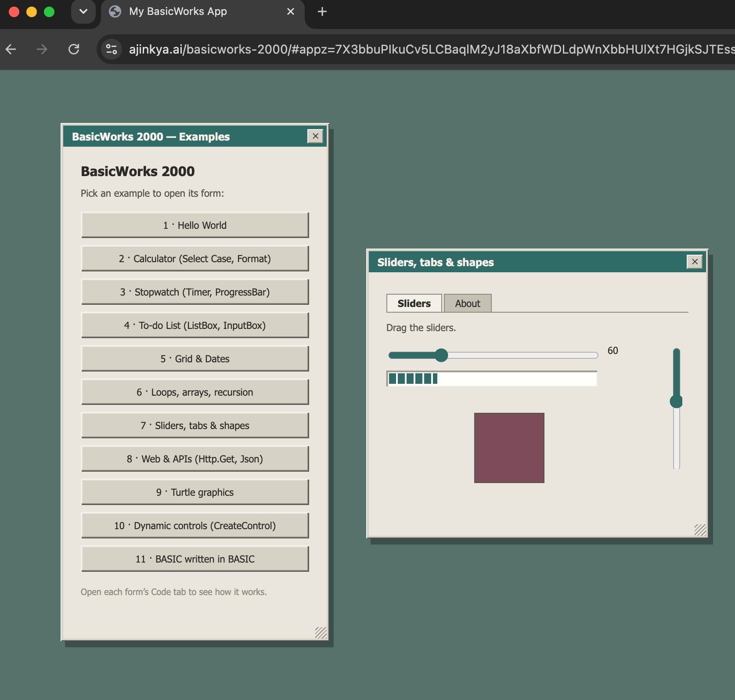Launch 3 Stopwatch (Timer, ProgressBar) example
The width and height of the screenshot is (735, 700).
tap(195, 292)
